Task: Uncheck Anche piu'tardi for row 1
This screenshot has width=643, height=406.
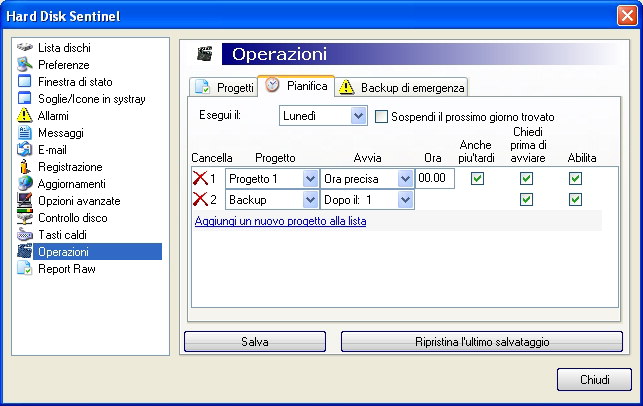Action: point(477,178)
